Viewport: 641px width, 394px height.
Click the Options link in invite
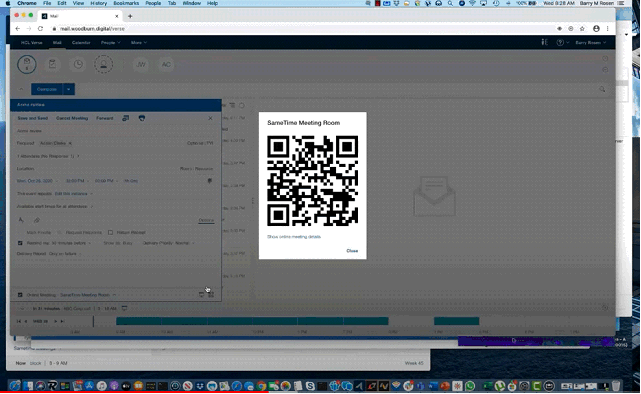tap(206, 220)
